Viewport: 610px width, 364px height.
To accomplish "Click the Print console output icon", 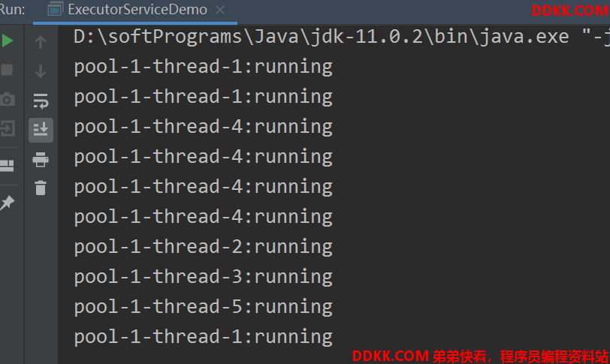I will [41, 160].
